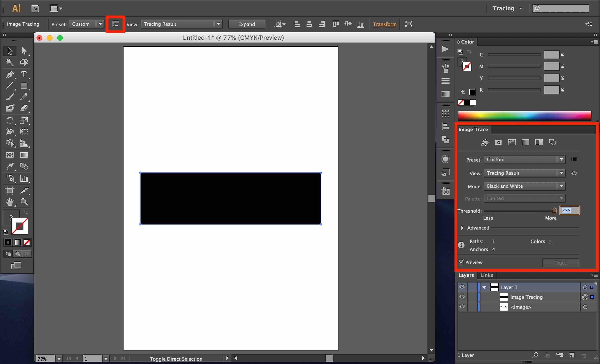This screenshot has height=364, width=600.
Task: Select the Type tool
Action: [x=24, y=74]
